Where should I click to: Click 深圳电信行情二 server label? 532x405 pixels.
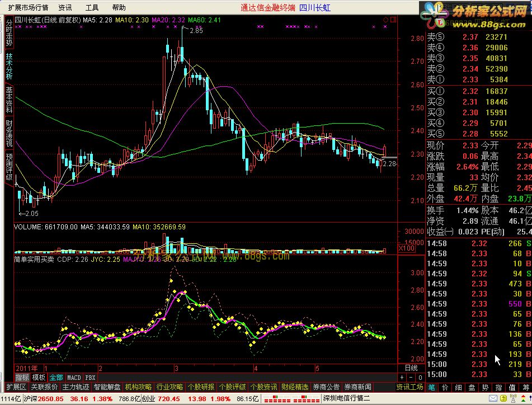coord(346,398)
